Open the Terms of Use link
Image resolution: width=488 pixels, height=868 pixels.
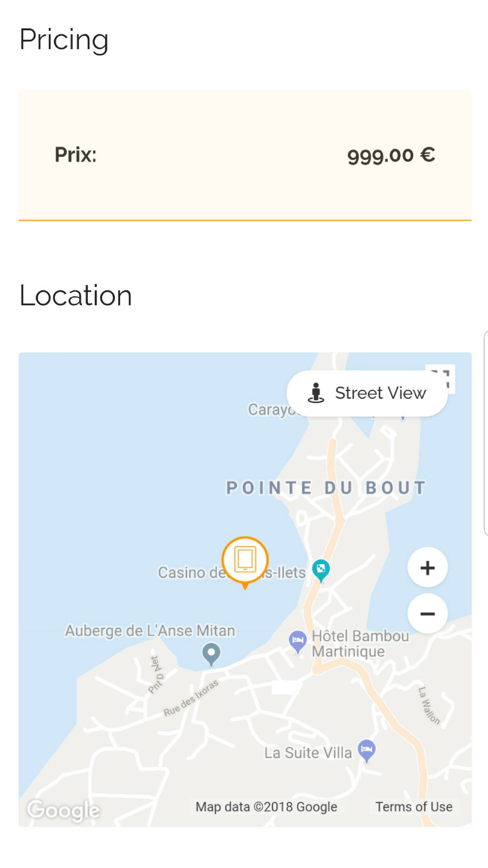click(413, 807)
